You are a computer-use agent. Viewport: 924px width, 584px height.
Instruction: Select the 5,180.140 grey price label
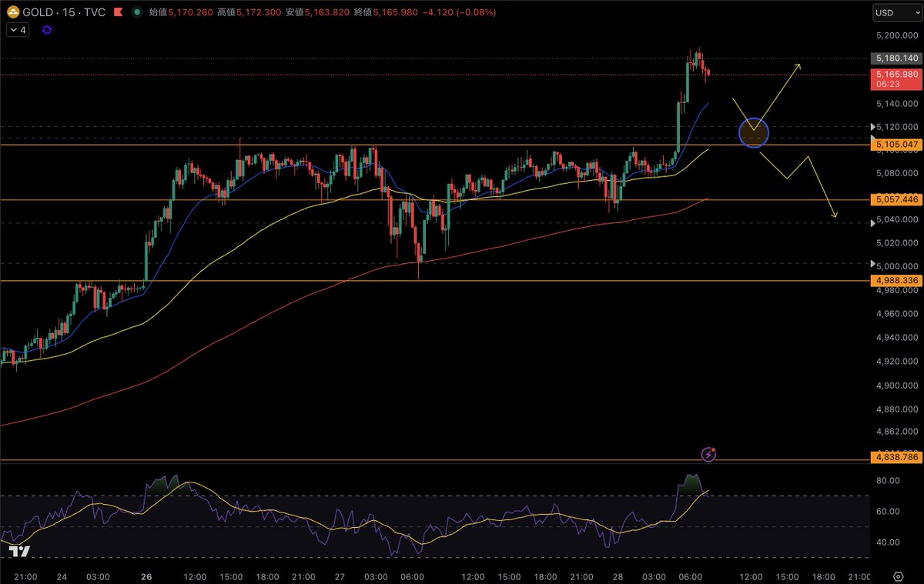(x=896, y=58)
